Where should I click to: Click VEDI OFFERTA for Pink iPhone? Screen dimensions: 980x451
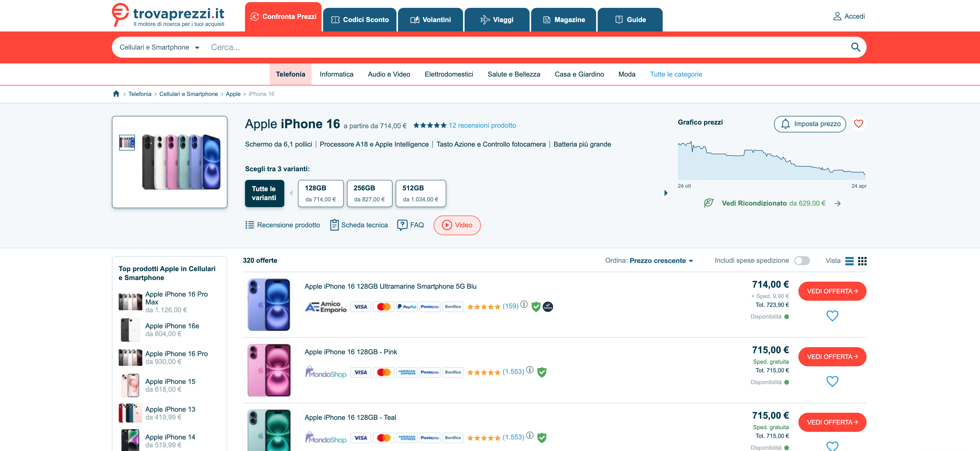(832, 357)
